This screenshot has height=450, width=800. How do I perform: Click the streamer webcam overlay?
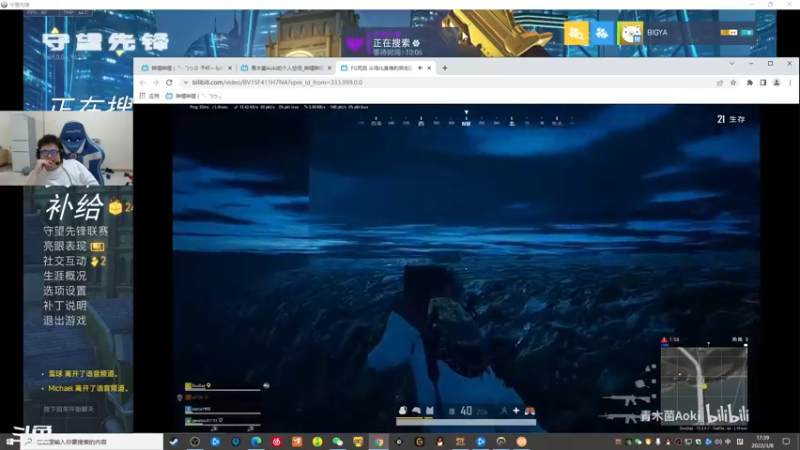tap(66, 148)
